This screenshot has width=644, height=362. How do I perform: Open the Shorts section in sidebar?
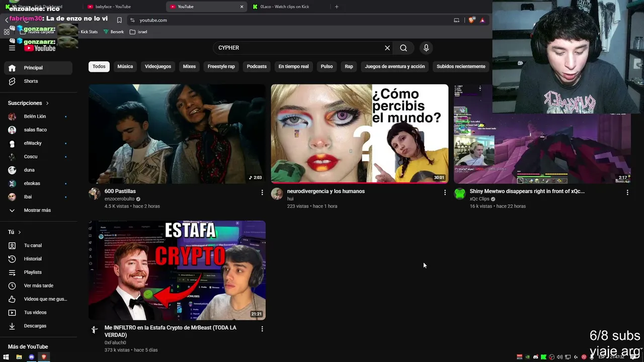[x=38, y=81]
